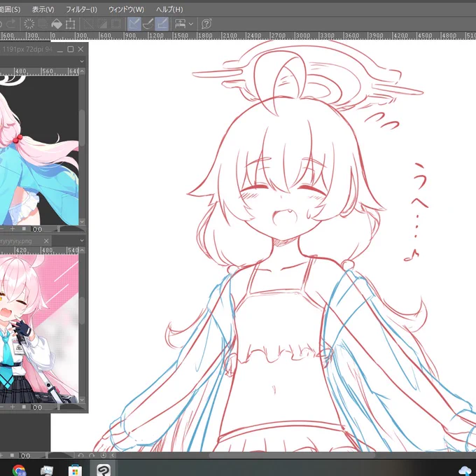Zoom in with the plus icon under the ryryryry.png image
Viewport: 476px width, 476px height.
pos(13,407)
